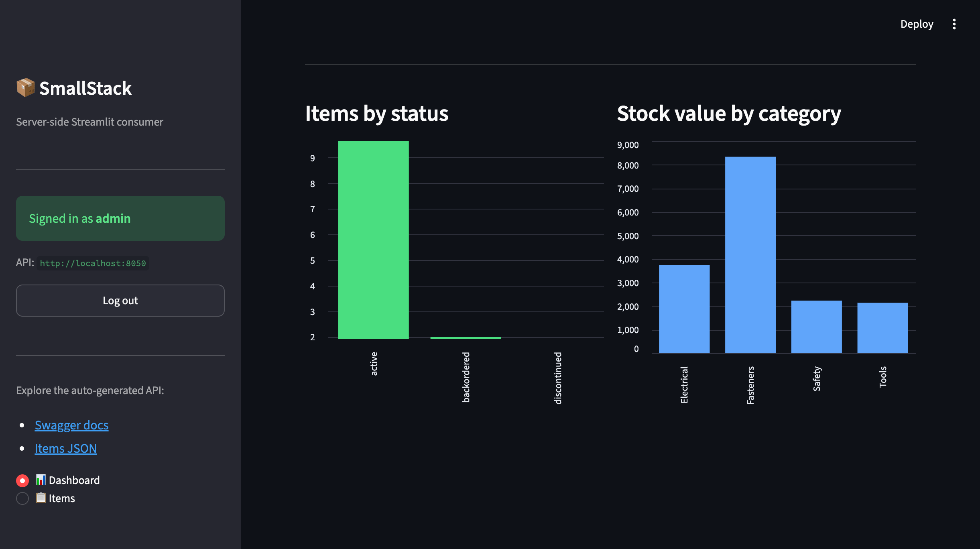Click the Items clipboard emoji icon
This screenshot has height=549, width=980.
pos(41,498)
